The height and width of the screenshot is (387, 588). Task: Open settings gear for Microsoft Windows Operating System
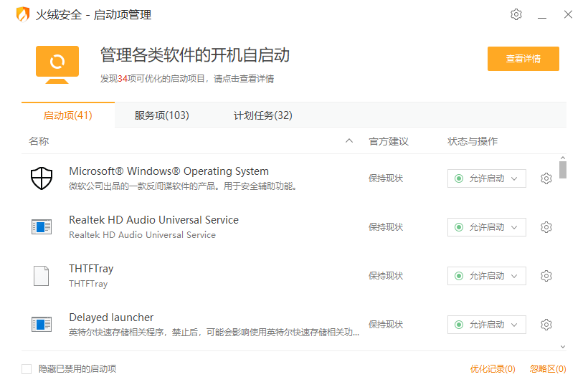click(546, 178)
